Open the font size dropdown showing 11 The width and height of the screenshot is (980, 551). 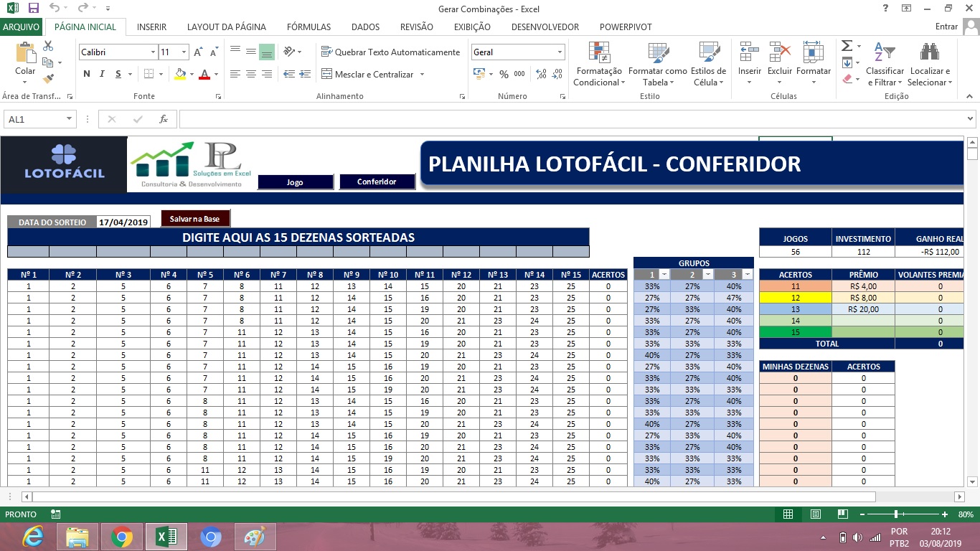(x=184, y=52)
